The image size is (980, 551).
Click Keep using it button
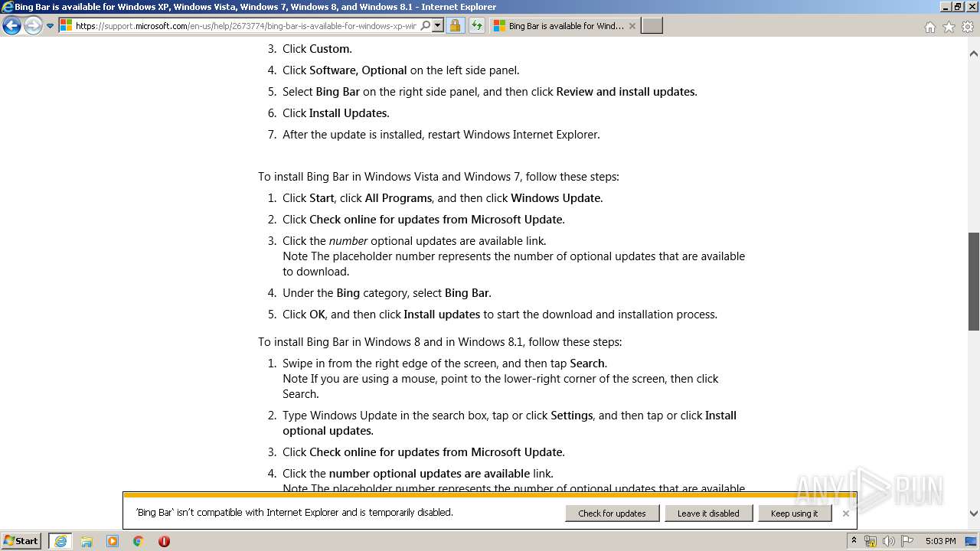pyautogui.click(x=794, y=514)
